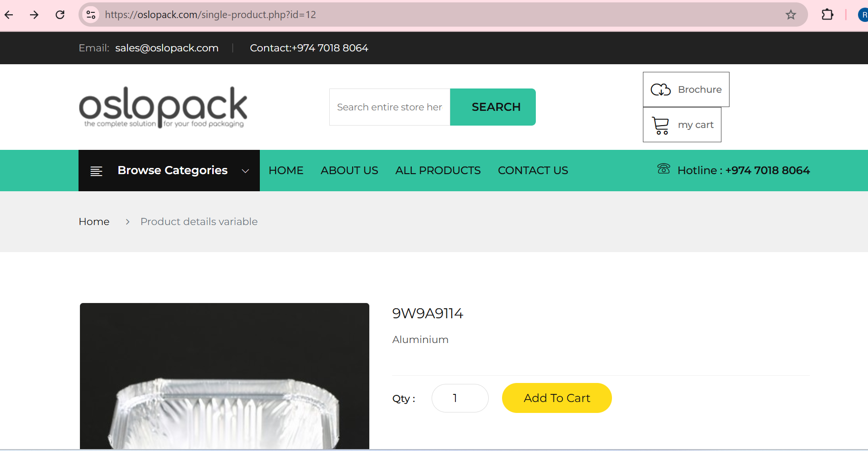
Task: Follow the Home breadcrumb link
Action: click(94, 221)
